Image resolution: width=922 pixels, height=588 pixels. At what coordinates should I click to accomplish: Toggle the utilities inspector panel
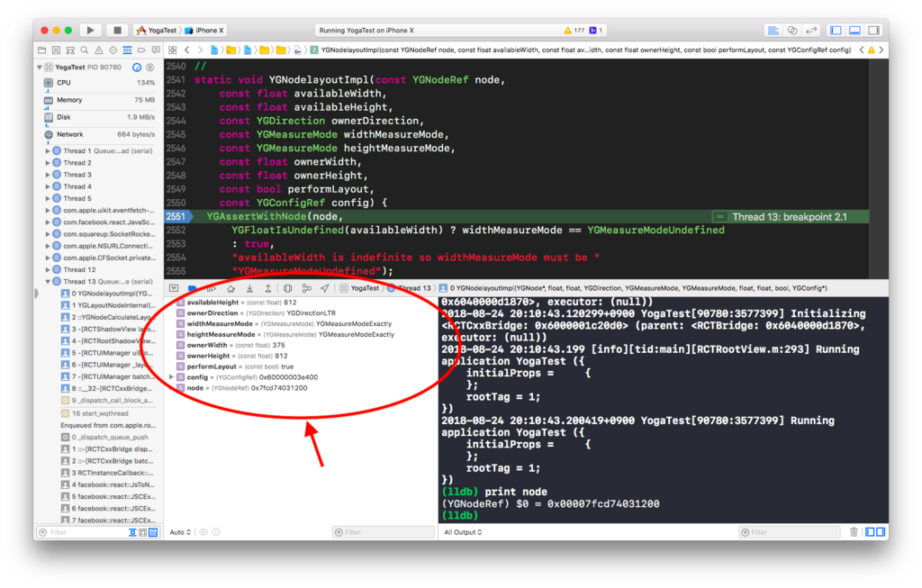[874, 30]
